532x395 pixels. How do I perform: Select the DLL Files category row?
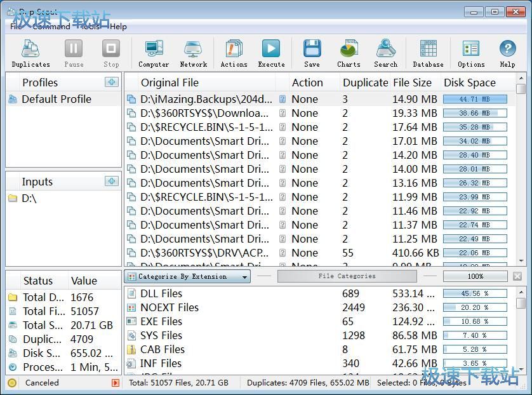[x=161, y=293]
